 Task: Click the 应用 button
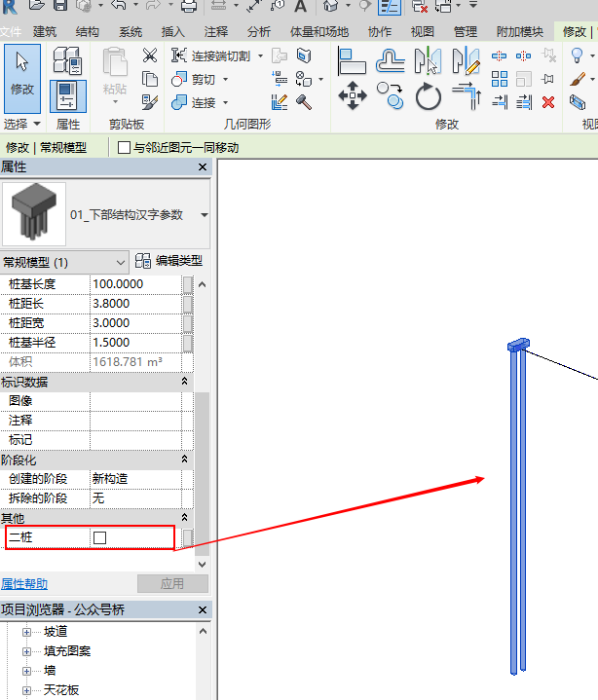coord(172,584)
